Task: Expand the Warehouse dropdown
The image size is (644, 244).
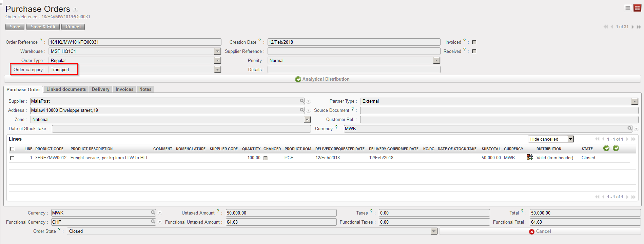Action: click(218, 51)
